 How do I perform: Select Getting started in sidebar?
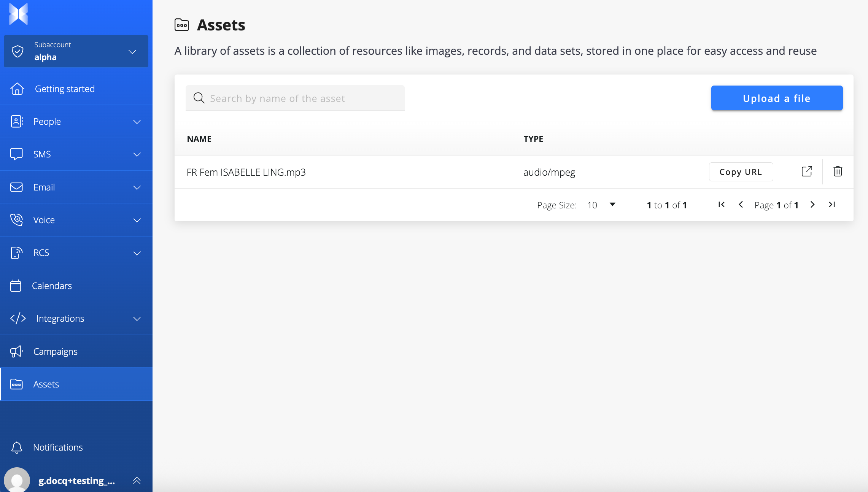[65, 89]
